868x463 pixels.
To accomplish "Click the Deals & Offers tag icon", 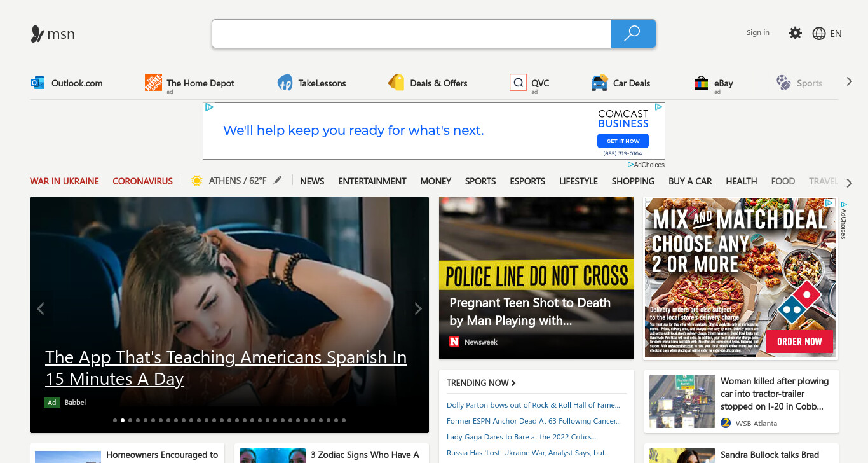I will point(397,83).
